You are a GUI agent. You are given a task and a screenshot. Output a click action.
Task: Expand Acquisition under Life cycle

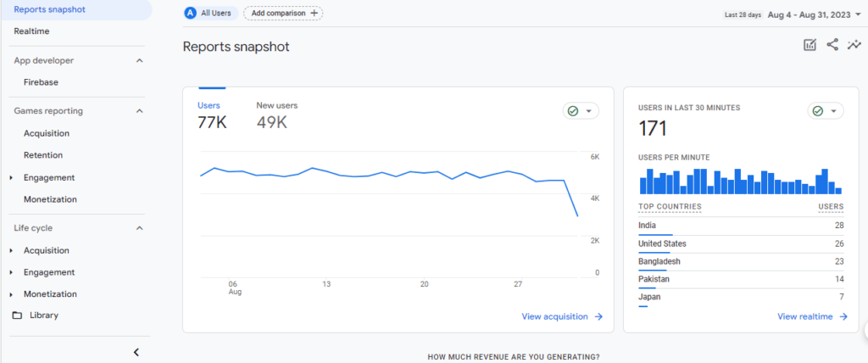12,250
